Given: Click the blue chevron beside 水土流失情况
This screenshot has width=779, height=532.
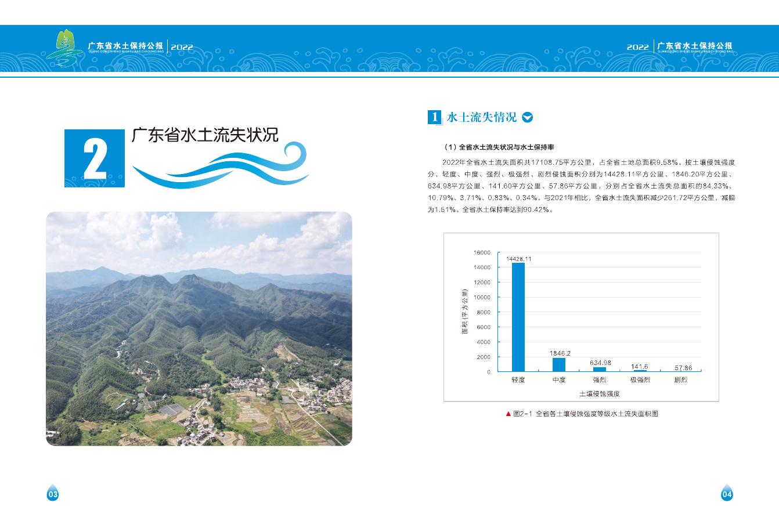Looking at the screenshot, I should tap(527, 117).
